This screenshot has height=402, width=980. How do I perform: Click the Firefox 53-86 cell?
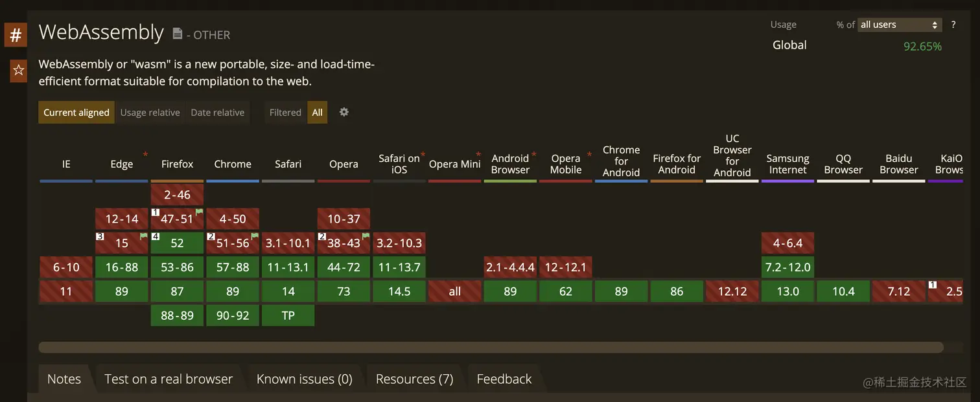(x=178, y=267)
